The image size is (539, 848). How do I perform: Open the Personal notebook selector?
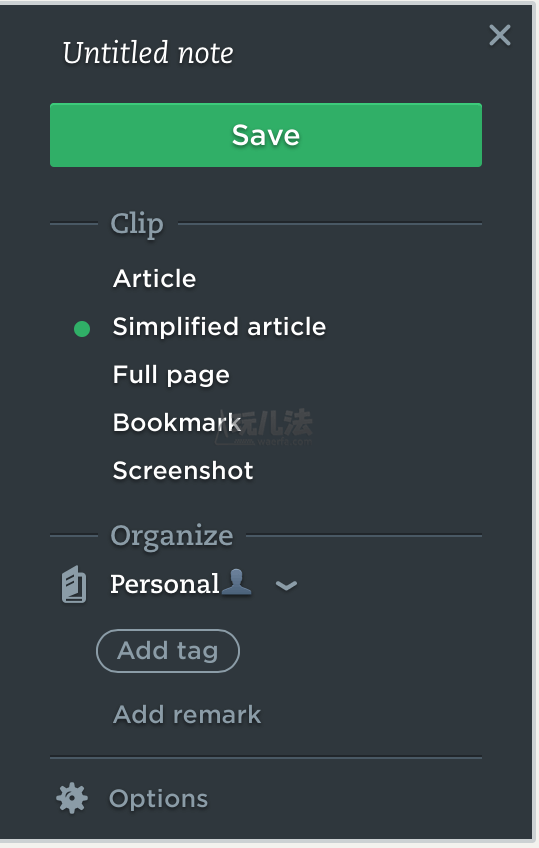[165, 584]
